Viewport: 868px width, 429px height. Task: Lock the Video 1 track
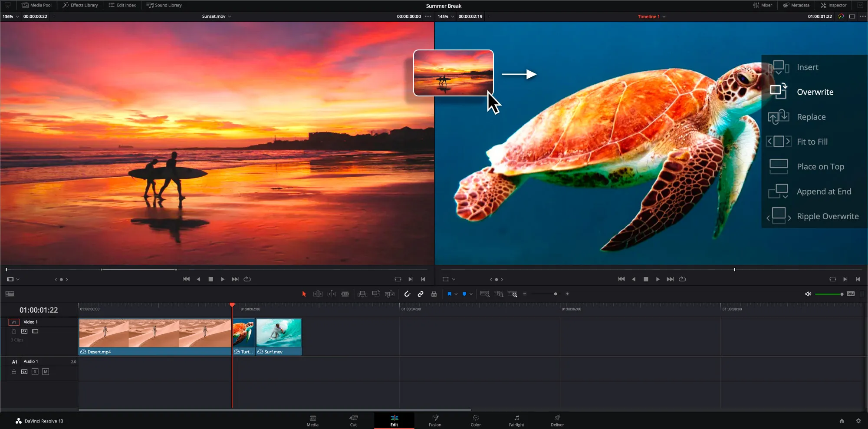[13, 331]
